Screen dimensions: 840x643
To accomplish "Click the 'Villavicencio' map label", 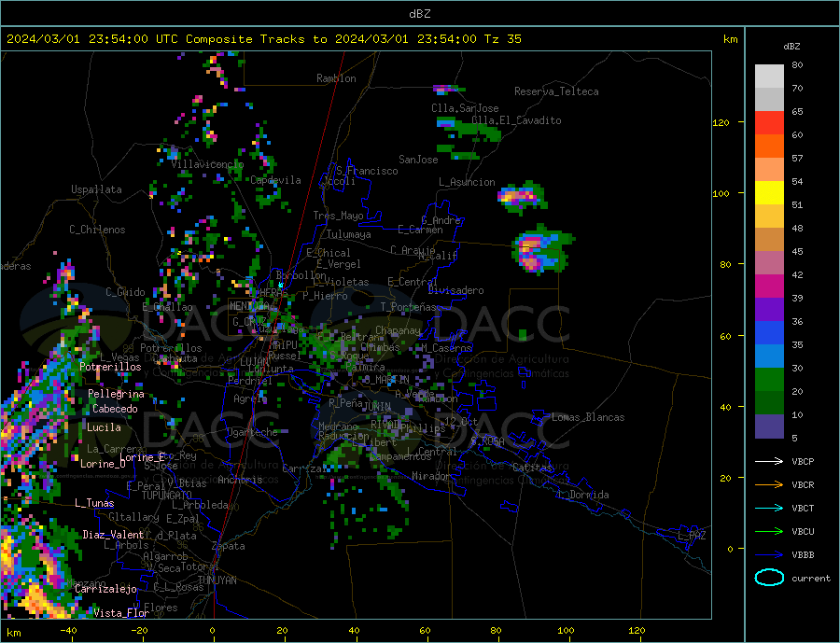I will tap(207, 164).
